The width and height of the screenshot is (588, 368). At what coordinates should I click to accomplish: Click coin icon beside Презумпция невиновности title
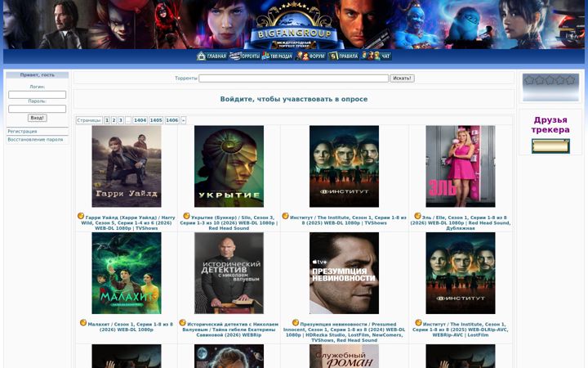coord(296,322)
